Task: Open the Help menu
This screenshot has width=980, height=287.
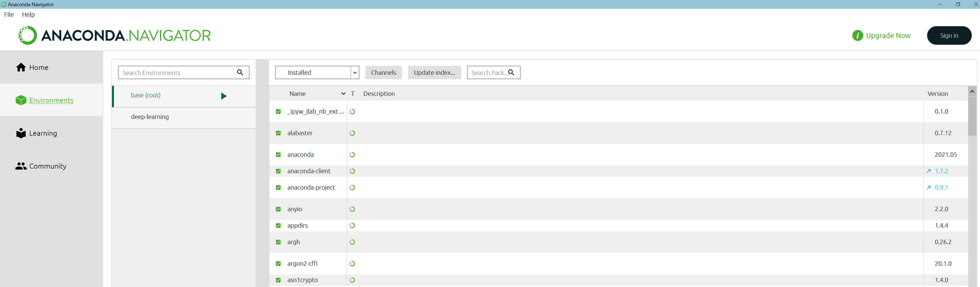Action: 28,14
